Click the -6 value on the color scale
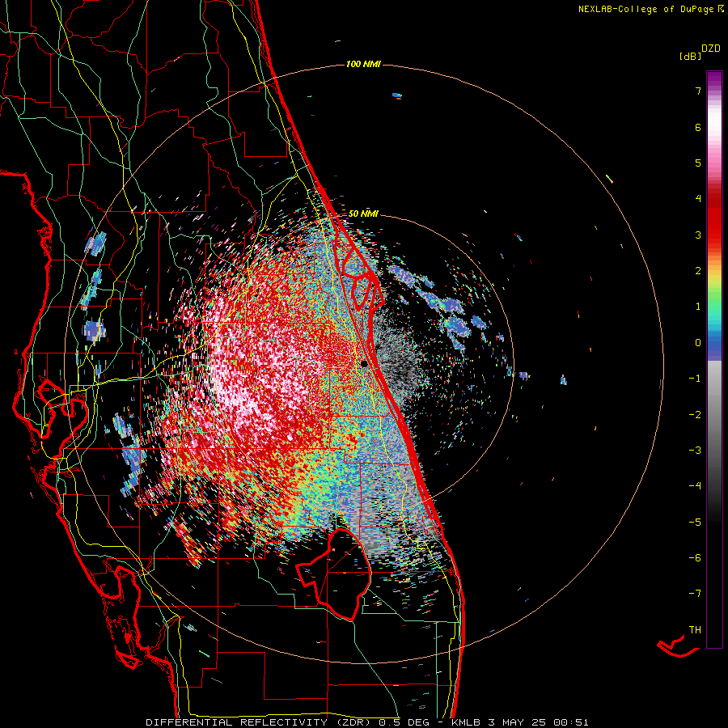 click(x=695, y=557)
